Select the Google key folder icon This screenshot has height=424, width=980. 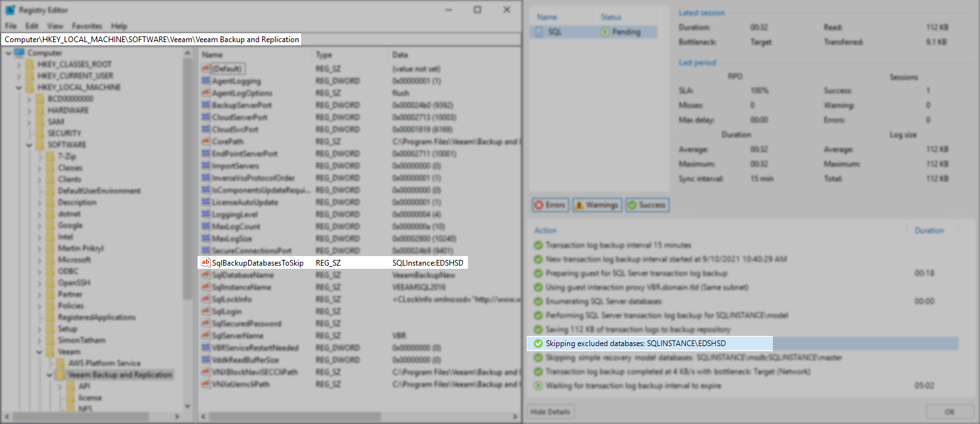(x=51, y=225)
